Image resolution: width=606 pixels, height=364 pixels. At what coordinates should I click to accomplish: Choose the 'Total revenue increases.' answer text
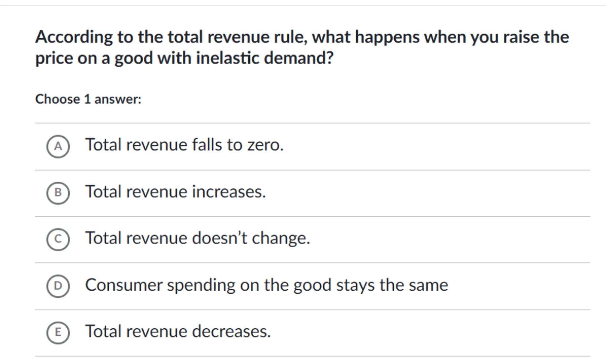(x=175, y=192)
